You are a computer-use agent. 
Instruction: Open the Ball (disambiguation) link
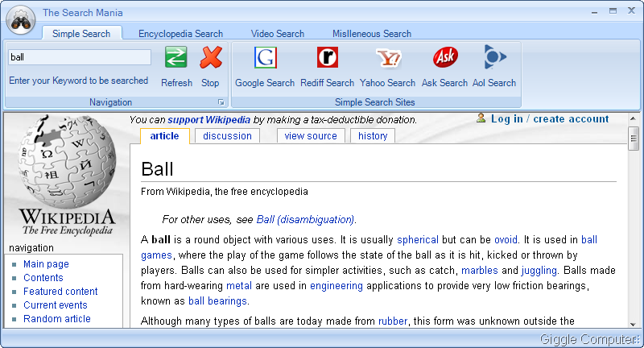(305, 219)
